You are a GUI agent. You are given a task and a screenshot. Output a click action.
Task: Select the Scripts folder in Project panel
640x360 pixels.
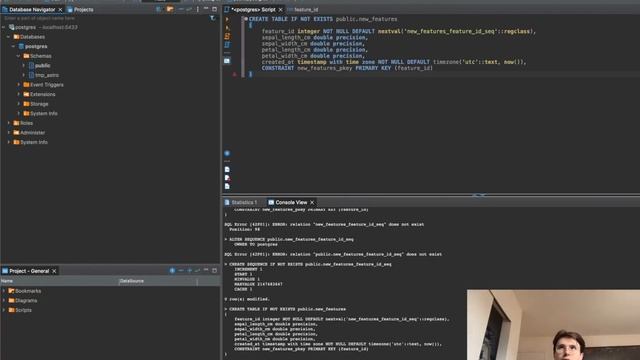(x=23, y=310)
